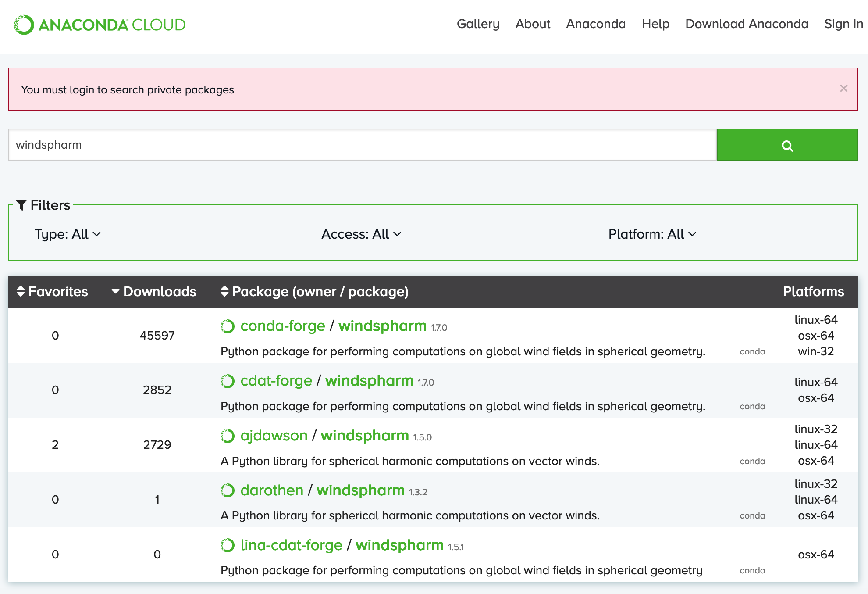
Task: Click the funnel Filters icon
Action: pos(21,205)
